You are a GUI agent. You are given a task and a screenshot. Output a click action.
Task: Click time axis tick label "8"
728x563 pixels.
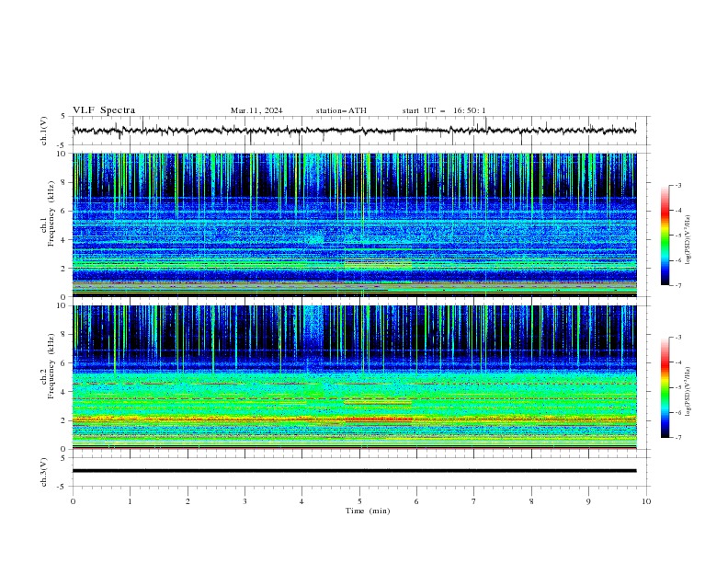[x=531, y=501]
